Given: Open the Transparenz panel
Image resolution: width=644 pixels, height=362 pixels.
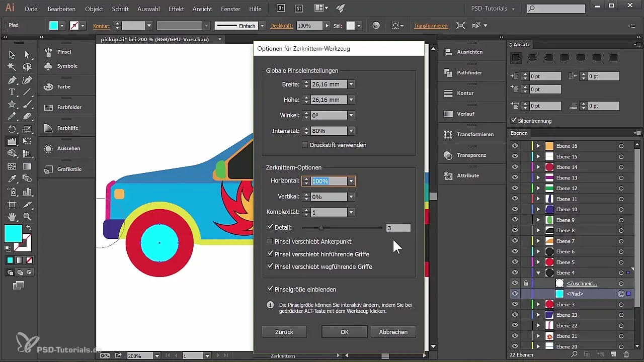Looking at the screenshot, I should pyautogui.click(x=470, y=155).
